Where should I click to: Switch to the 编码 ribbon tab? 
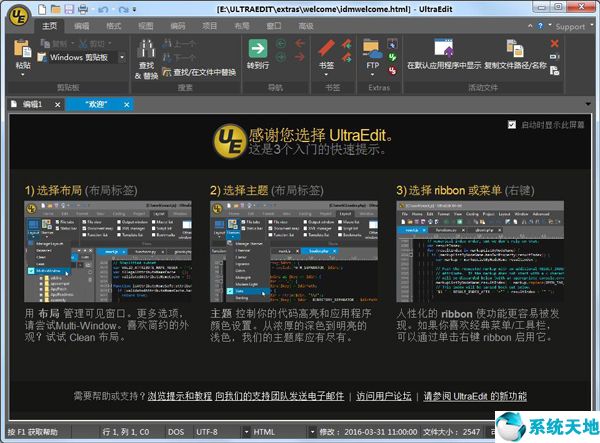(x=178, y=26)
